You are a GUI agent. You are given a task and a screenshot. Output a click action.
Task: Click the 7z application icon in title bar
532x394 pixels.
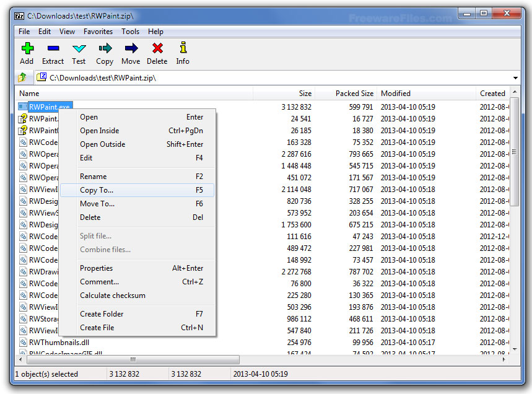coord(19,16)
